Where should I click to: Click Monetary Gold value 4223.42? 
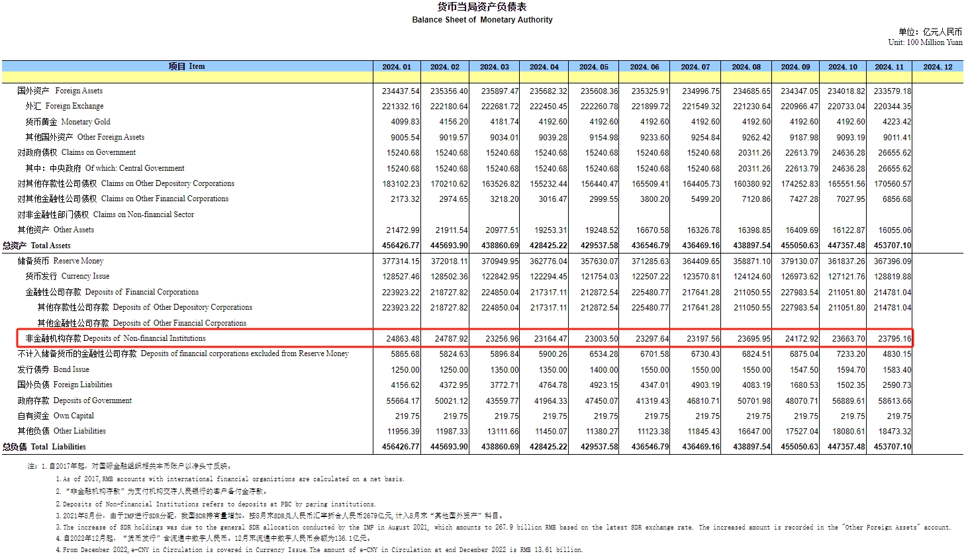click(896, 122)
